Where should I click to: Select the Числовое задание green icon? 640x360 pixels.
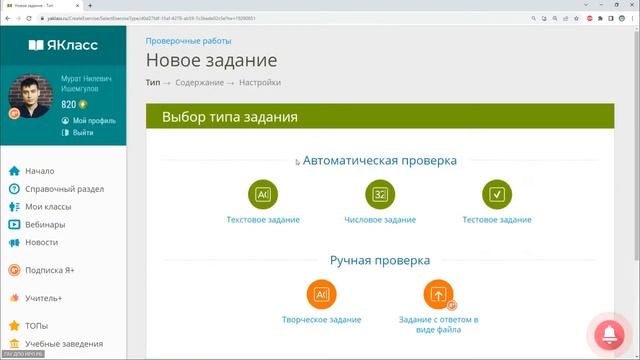[380, 194]
